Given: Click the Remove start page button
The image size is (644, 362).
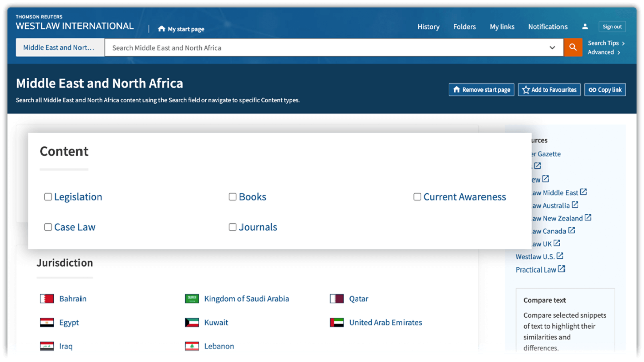Looking at the screenshot, I should [481, 90].
